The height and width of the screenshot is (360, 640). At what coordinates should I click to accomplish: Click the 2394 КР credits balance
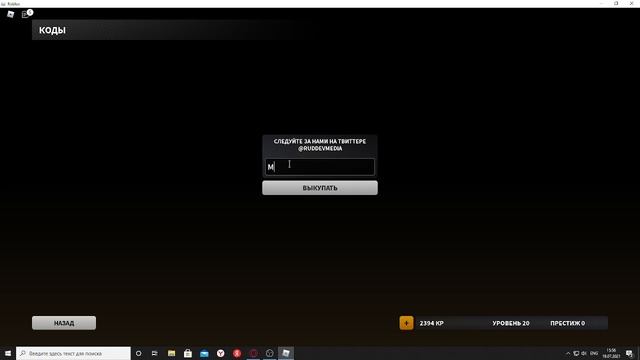(x=431, y=323)
